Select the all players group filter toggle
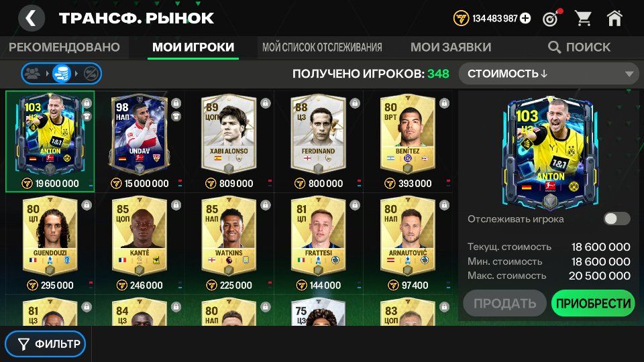644x362 pixels. [x=33, y=74]
